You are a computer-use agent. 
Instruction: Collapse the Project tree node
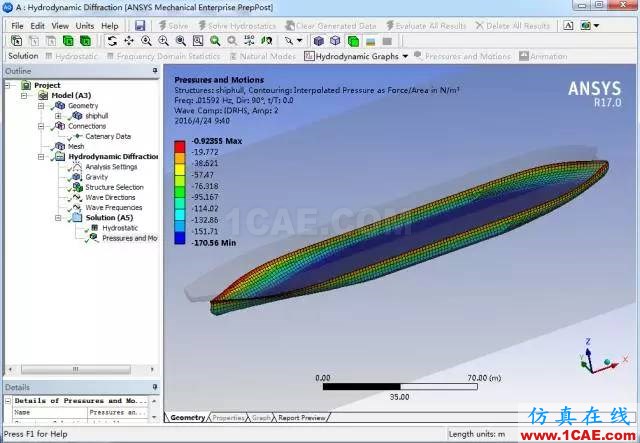click(x=7, y=85)
